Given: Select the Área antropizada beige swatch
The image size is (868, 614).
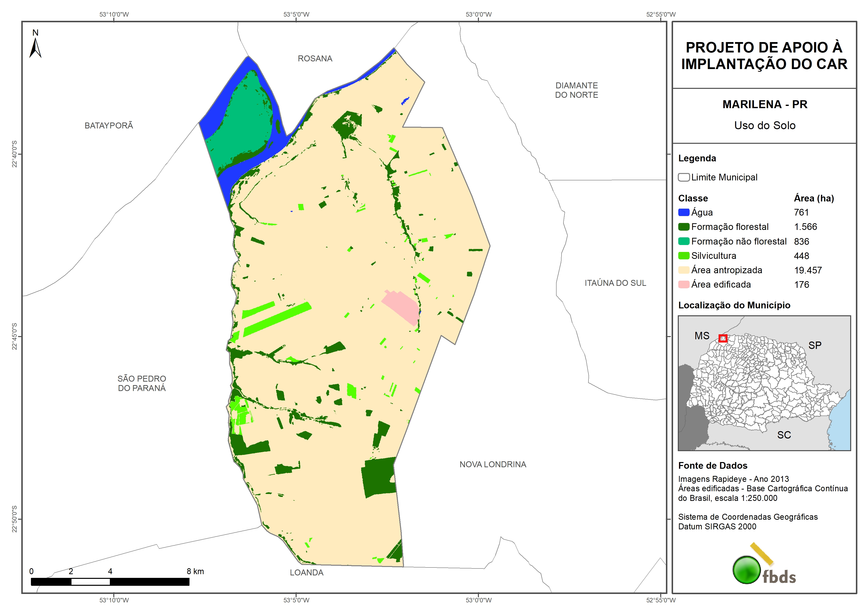Looking at the screenshot, I should click(683, 270).
